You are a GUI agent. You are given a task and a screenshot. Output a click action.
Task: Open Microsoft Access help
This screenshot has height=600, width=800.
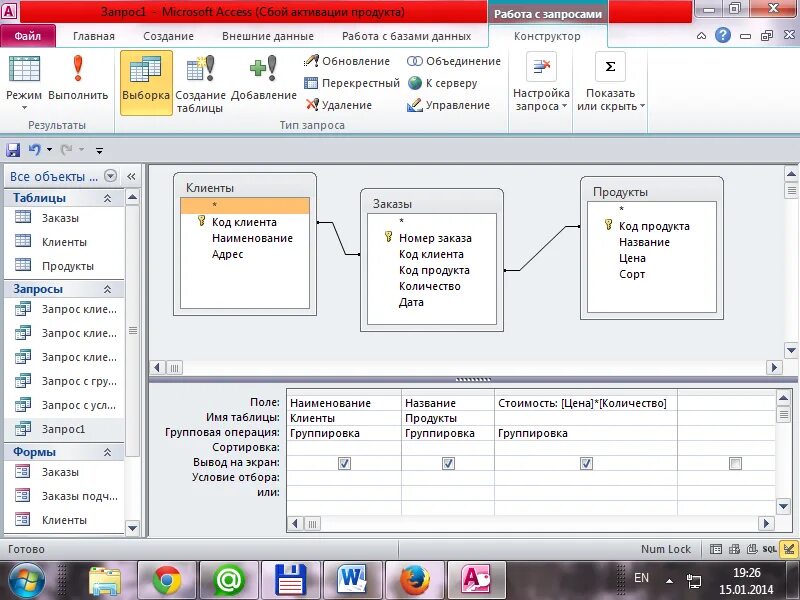(x=722, y=35)
